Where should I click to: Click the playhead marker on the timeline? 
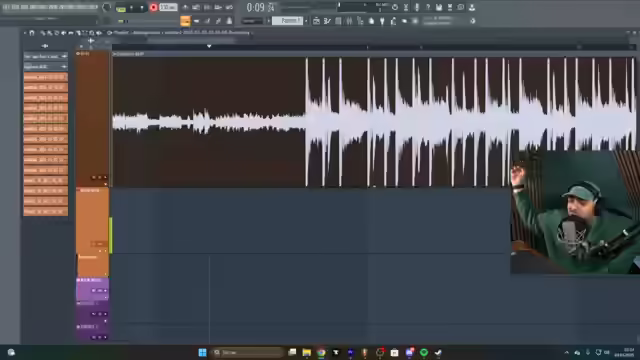[209, 47]
